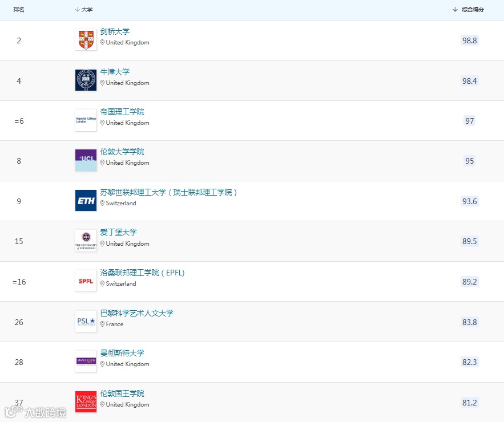Select the score 95 for 伦敦大学学院
This screenshot has height=422, width=504.
click(469, 161)
